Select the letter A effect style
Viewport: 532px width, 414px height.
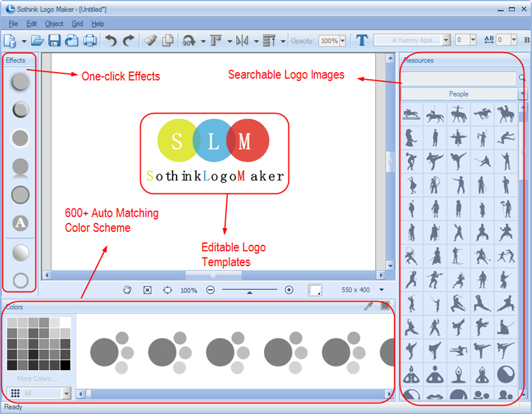coord(19,224)
